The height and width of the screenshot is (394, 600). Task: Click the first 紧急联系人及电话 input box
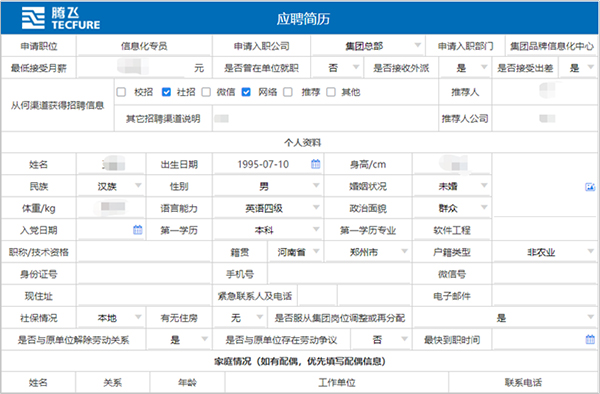[x=317, y=296]
